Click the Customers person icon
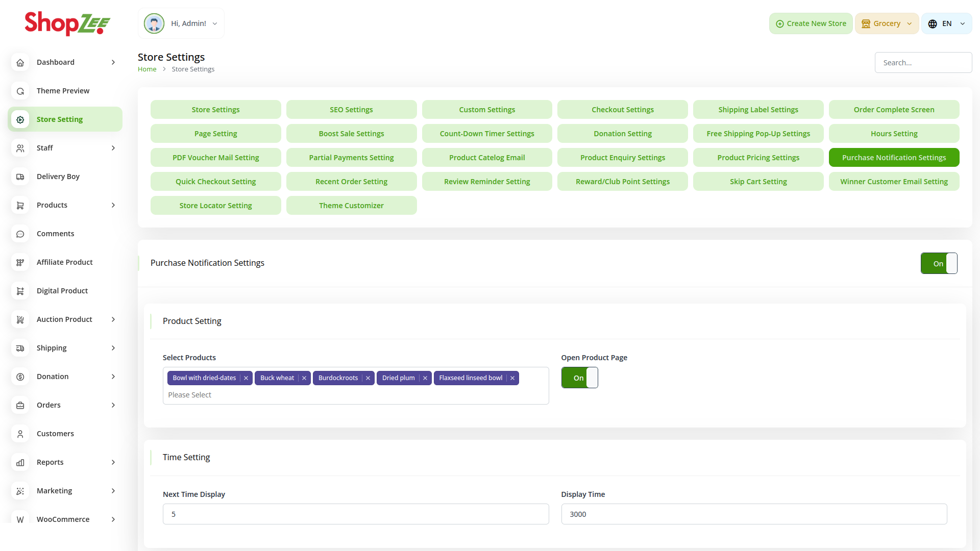980x551 pixels. coord(20,434)
